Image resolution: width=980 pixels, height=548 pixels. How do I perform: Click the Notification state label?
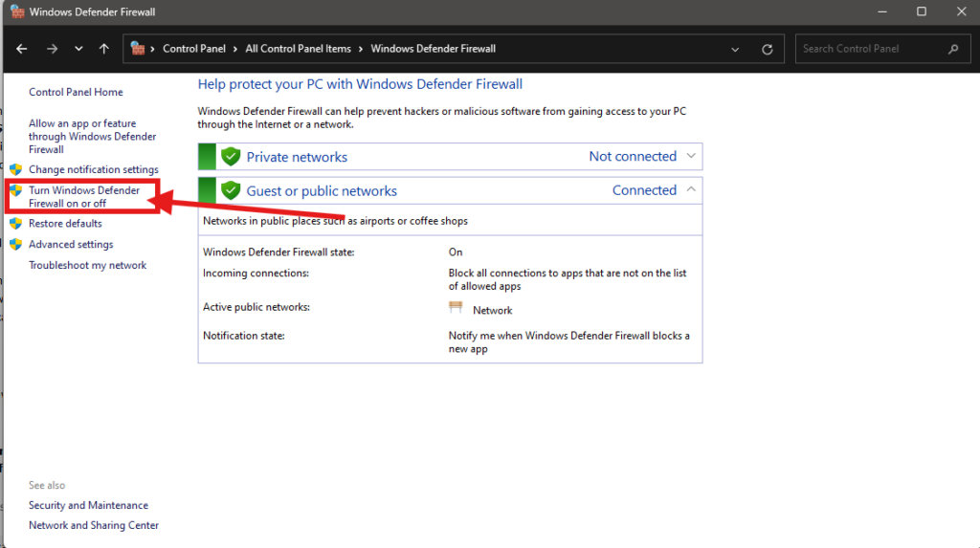pyautogui.click(x=244, y=336)
